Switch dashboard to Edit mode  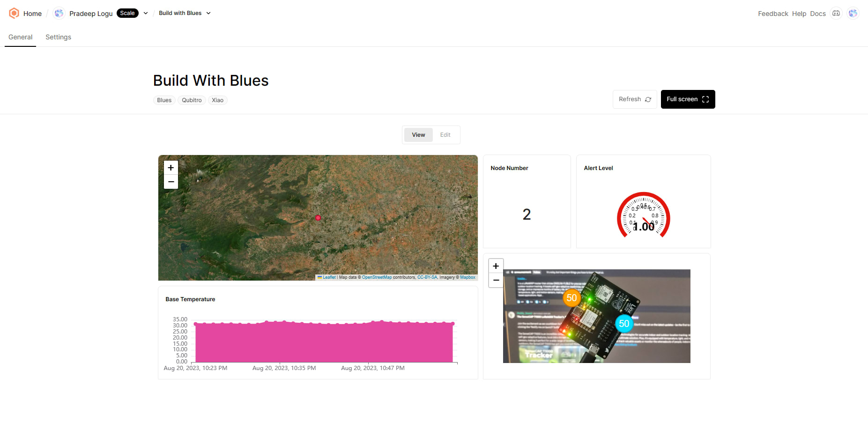coord(445,135)
